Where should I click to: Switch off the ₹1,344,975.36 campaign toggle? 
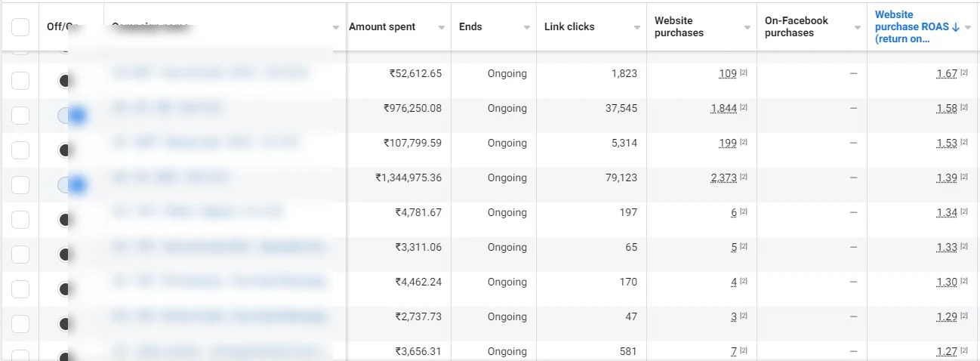click(x=71, y=185)
